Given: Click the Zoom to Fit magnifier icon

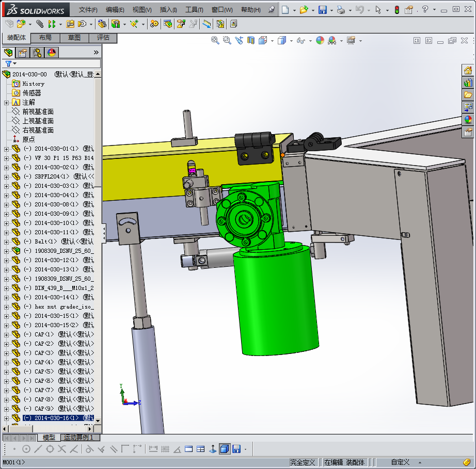Looking at the screenshot, I should (215, 40).
